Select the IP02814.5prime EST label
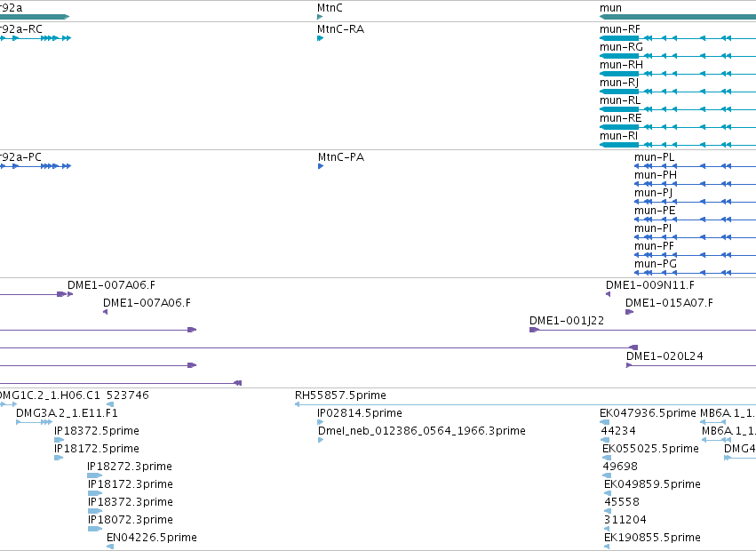Viewport: 756px width, 551px height. [x=360, y=413]
